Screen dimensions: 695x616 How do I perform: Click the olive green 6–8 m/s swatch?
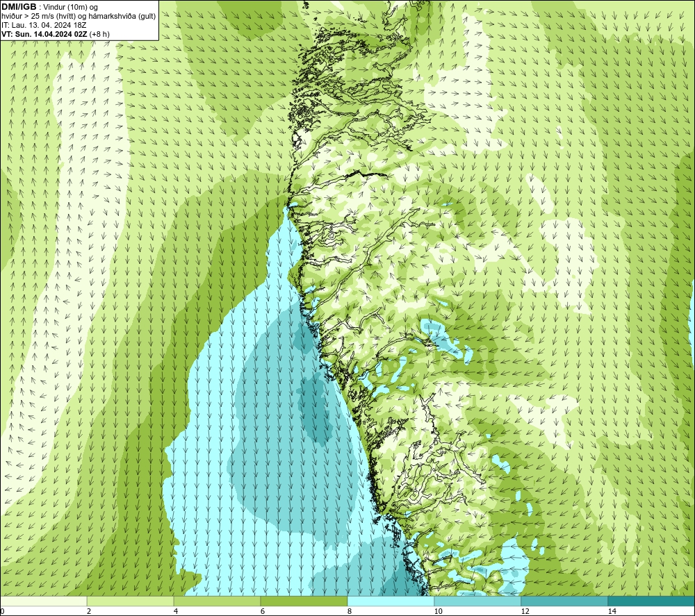click(x=304, y=601)
